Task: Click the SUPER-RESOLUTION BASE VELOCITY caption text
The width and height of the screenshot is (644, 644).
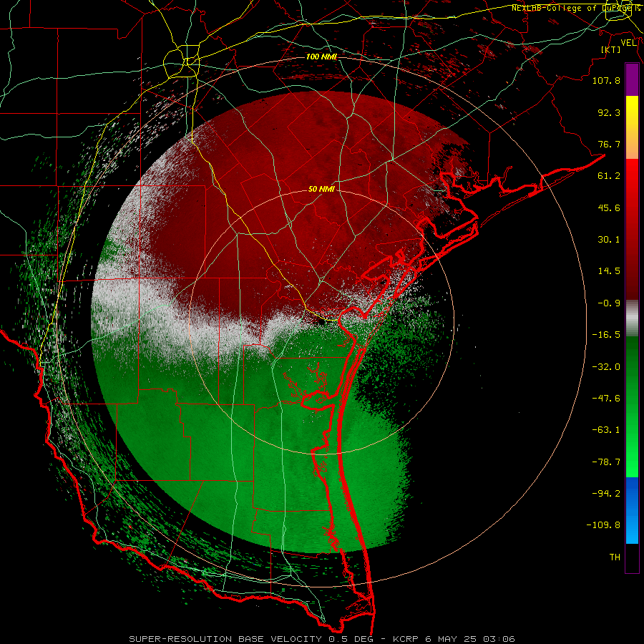Action: tap(225, 639)
